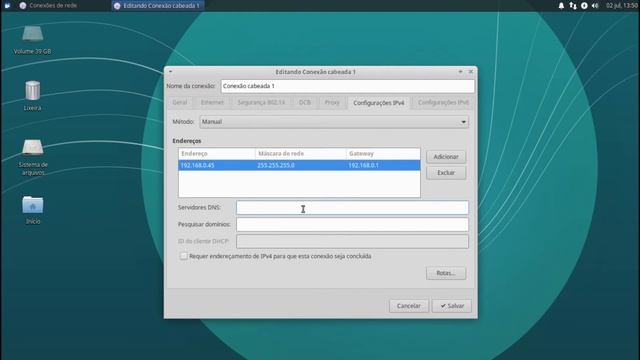Click the notification bell icon
Image resolution: width=640 pixels, height=360 pixels.
tap(561, 6)
